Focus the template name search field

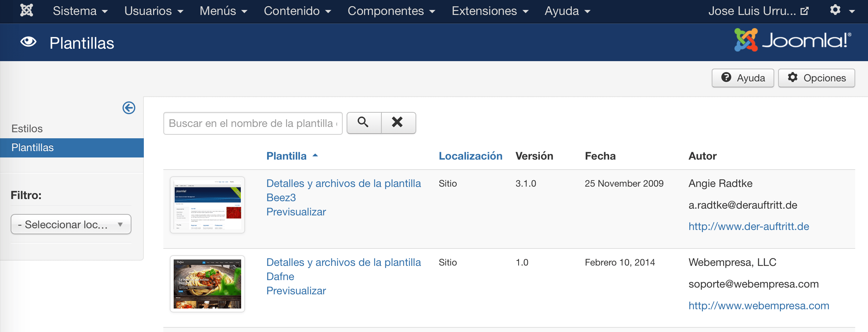[x=253, y=123]
